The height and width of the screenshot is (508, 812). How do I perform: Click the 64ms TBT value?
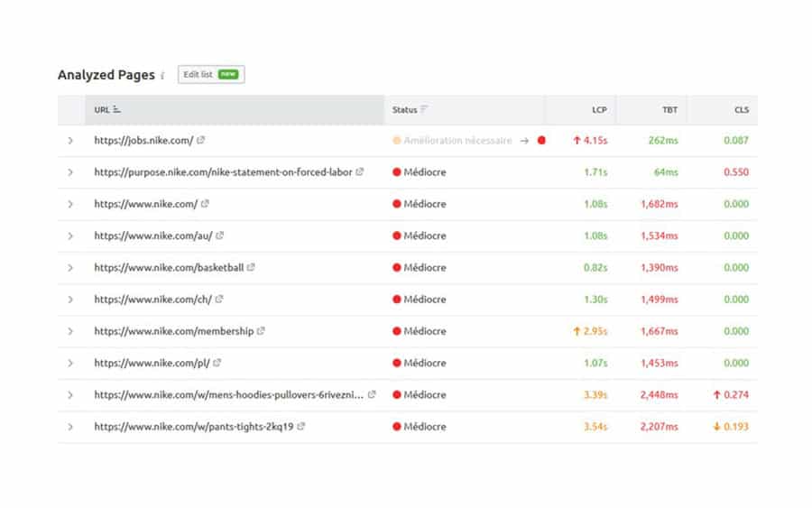[666, 172]
